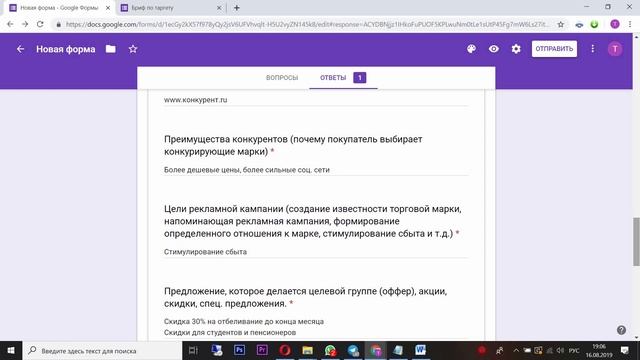Open the color palette theme options

471,49
